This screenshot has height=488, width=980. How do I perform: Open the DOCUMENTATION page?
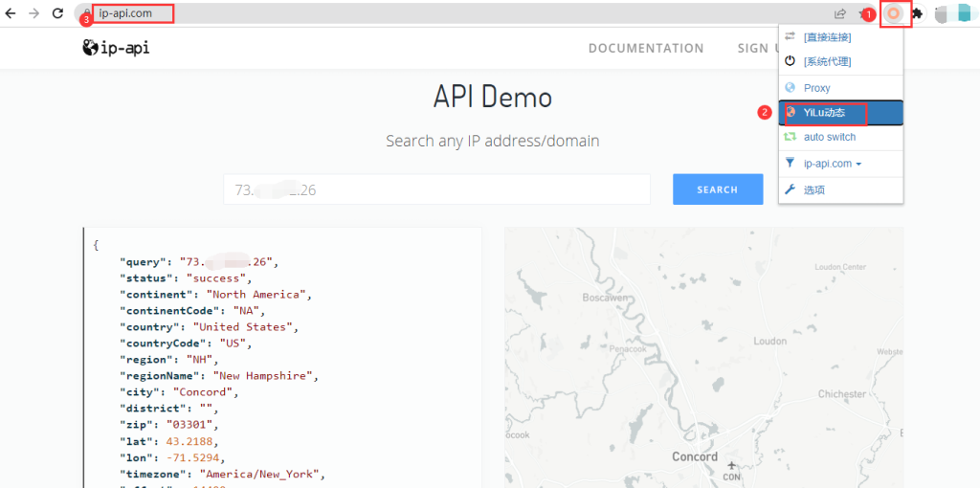click(x=646, y=48)
